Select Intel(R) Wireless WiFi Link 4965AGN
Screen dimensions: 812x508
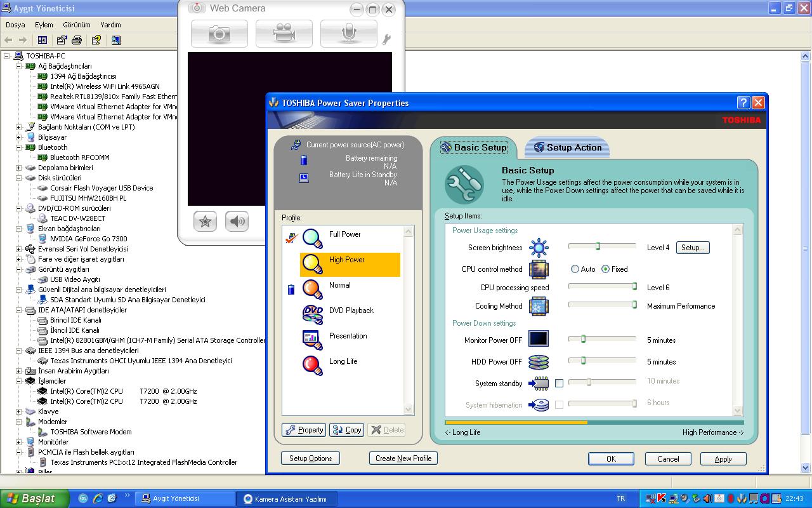(105, 86)
